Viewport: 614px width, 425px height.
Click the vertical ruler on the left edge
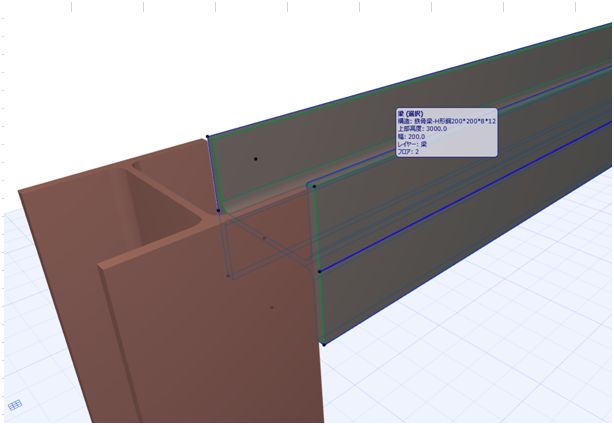tap(4, 200)
